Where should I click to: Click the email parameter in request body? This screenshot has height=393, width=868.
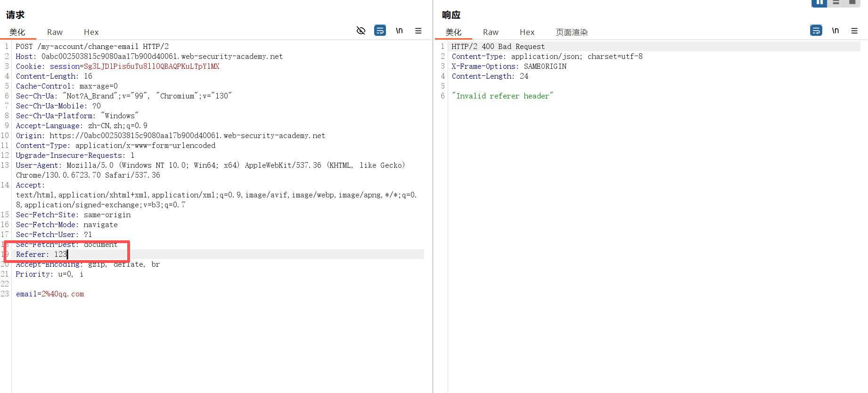tap(50, 294)
